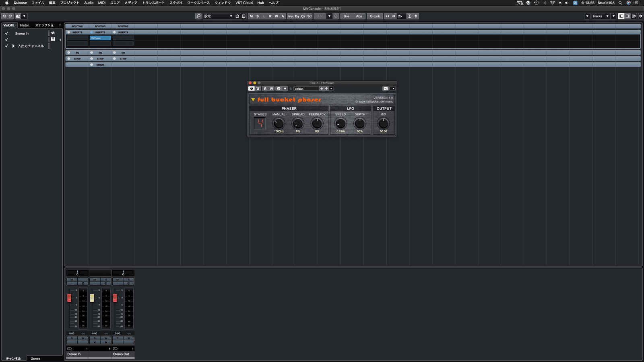Click the listen speaker button on middle channel

click(x=95, y=342)
